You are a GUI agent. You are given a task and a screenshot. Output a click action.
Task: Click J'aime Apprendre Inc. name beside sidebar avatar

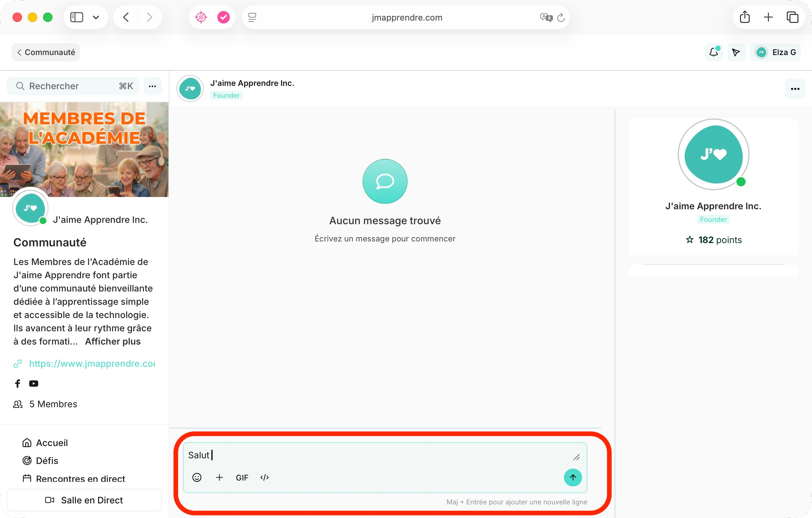101,220
